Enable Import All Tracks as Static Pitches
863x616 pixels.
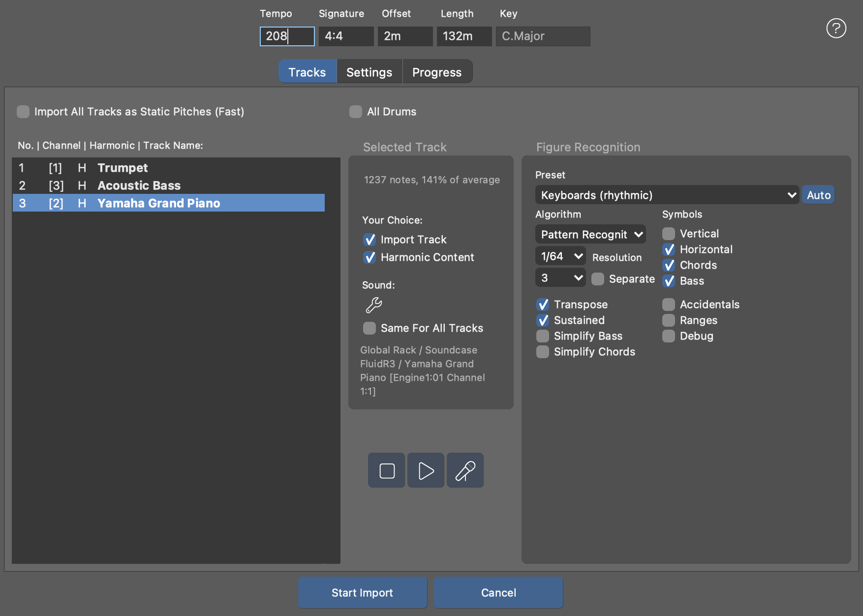pos(23,112)
